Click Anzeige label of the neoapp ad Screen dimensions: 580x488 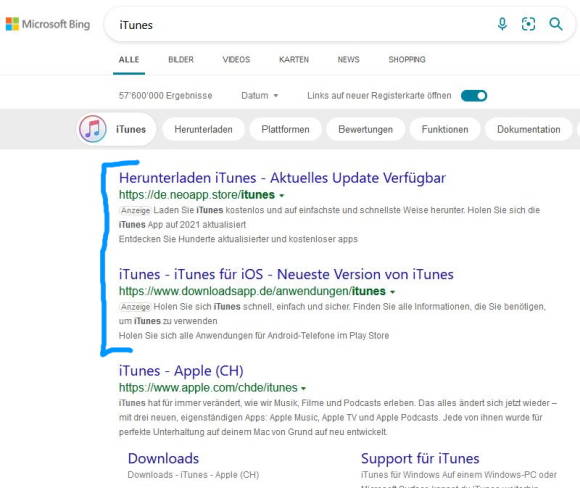[135, 211]
